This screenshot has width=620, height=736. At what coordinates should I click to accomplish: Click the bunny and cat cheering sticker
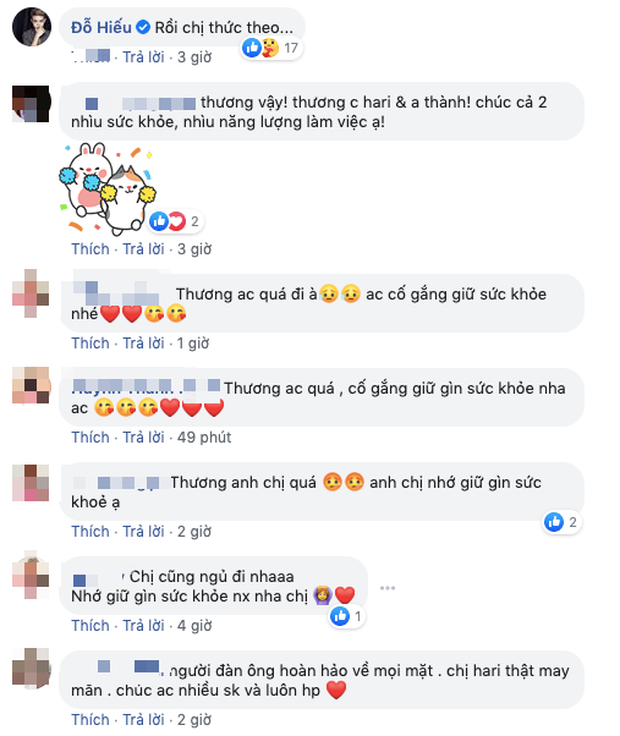click(107, 188)
